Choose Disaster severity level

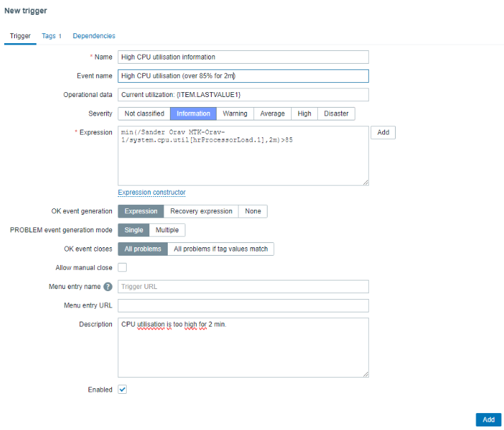pos(336,113)
